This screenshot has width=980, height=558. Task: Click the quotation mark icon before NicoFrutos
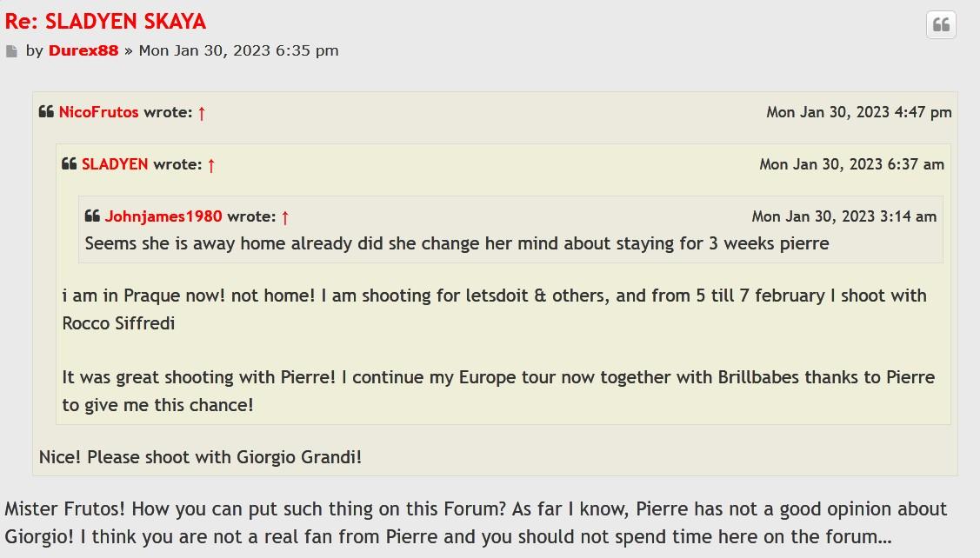pyautogui.click(x=47, y=112)
